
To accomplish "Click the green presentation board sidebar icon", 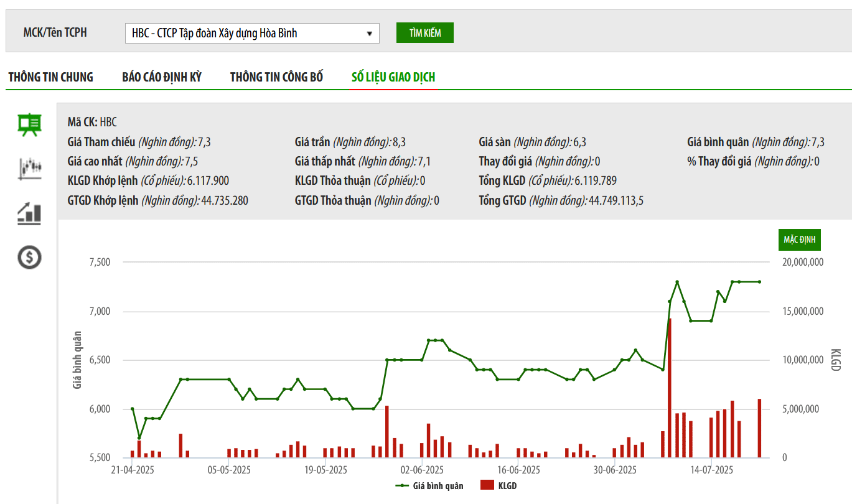I will tap(29, 124).
